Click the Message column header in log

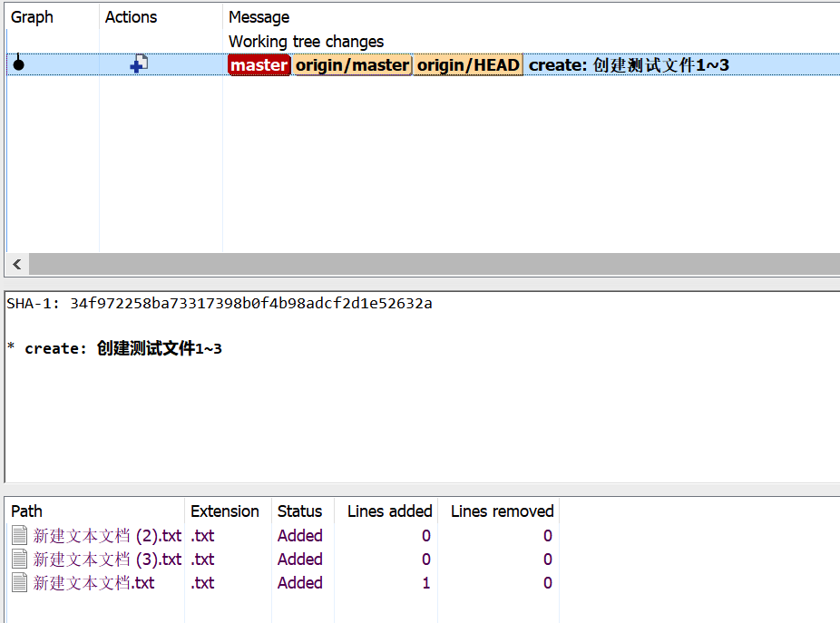pyautogui.click(x=259, y=17)
